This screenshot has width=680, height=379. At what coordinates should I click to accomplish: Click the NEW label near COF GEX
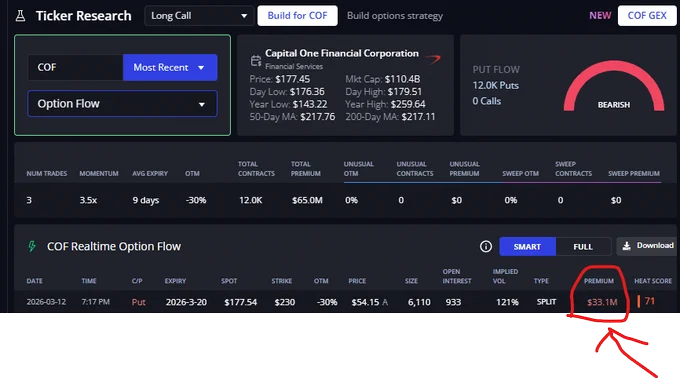(x=600, y=16)
